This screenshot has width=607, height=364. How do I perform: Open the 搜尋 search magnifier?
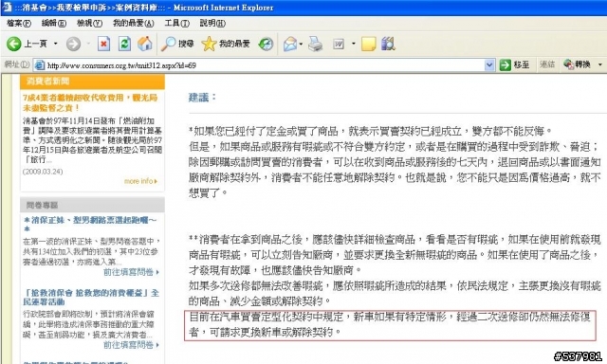(177, 44)
